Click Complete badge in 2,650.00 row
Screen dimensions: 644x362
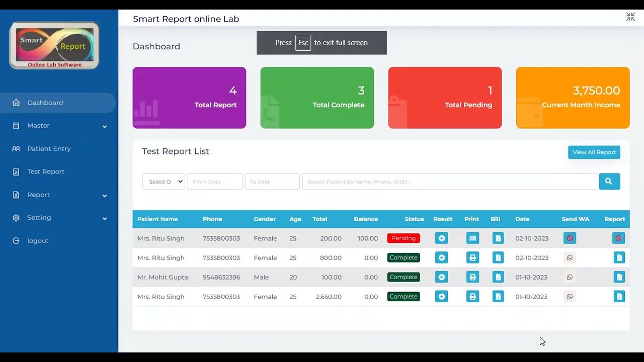[x=404, y=297]
